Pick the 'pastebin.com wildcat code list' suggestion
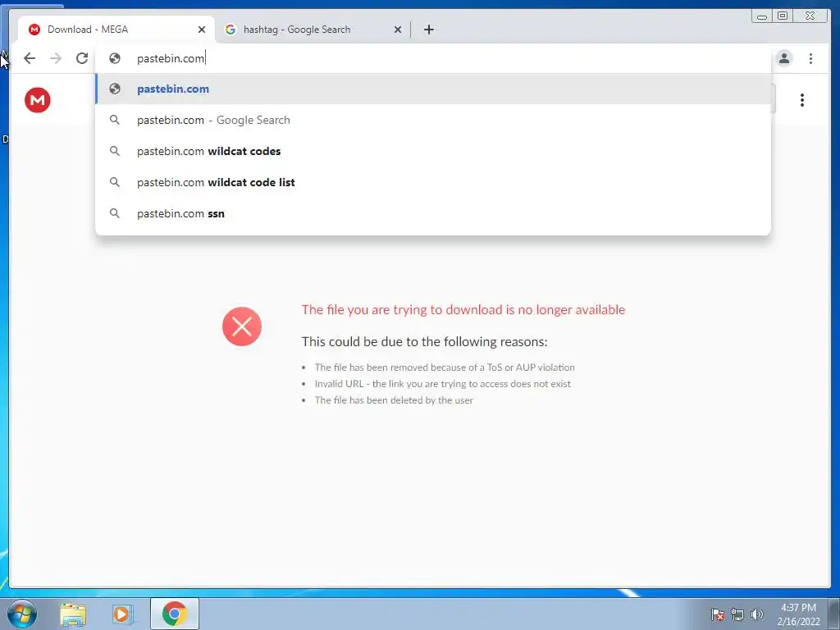The image size is (840, 630). pyautogui.click(x=433, y=182)
